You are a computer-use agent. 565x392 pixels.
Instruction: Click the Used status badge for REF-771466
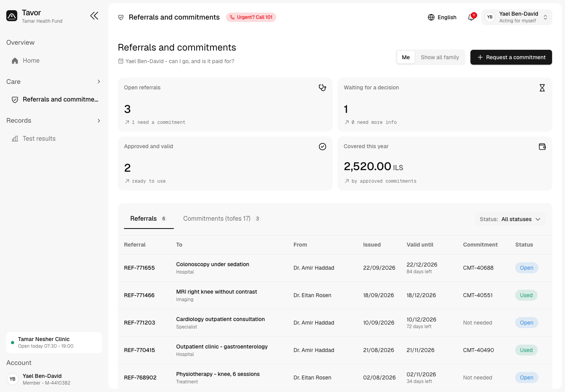tap(526, 296)
